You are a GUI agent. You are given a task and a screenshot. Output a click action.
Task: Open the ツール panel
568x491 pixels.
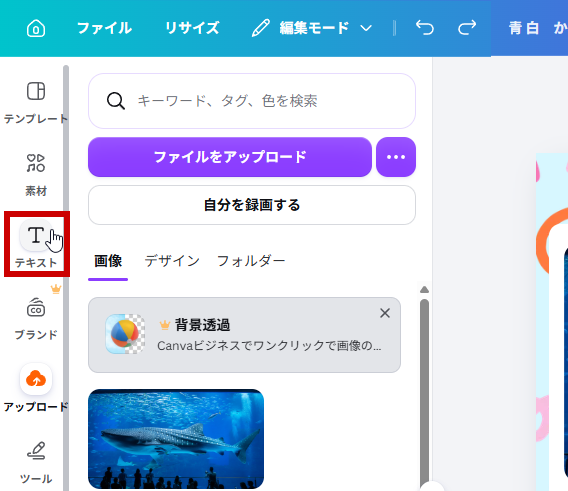click(36, 462)
